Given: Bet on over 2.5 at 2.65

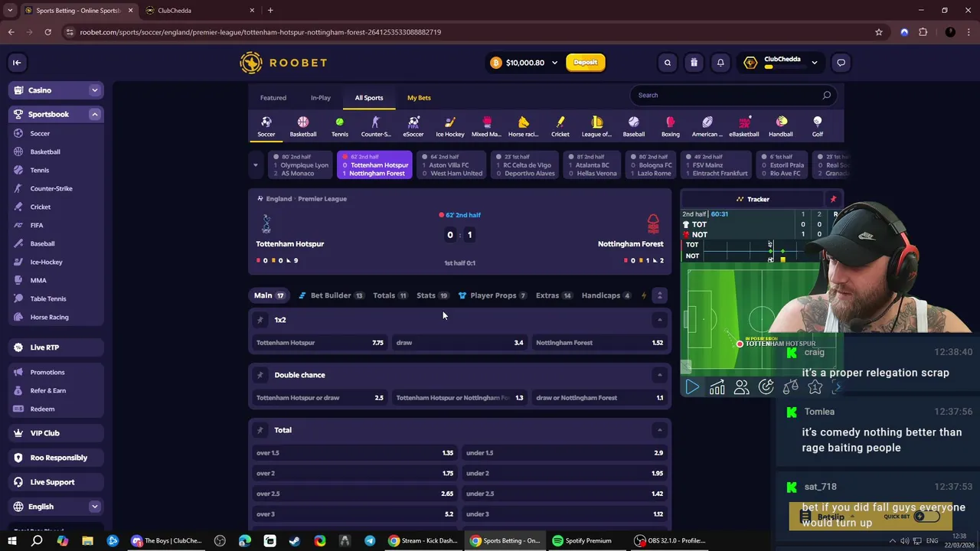Looking at the screenshot, I should point(354,494).
